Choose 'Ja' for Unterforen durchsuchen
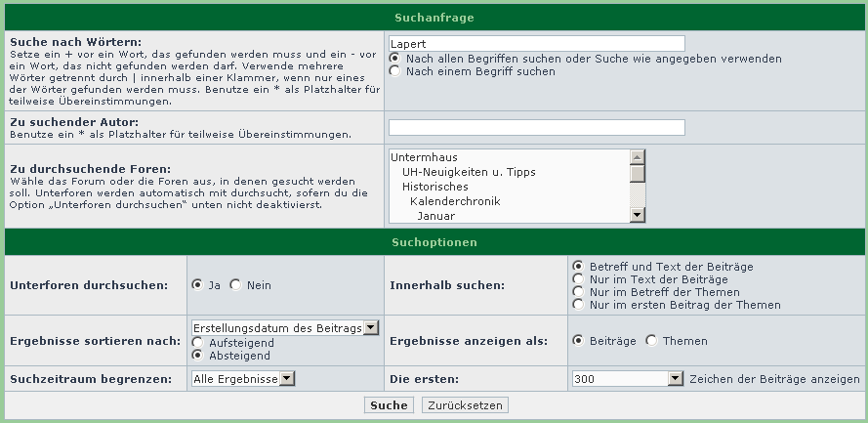 (x=198, y=285)
